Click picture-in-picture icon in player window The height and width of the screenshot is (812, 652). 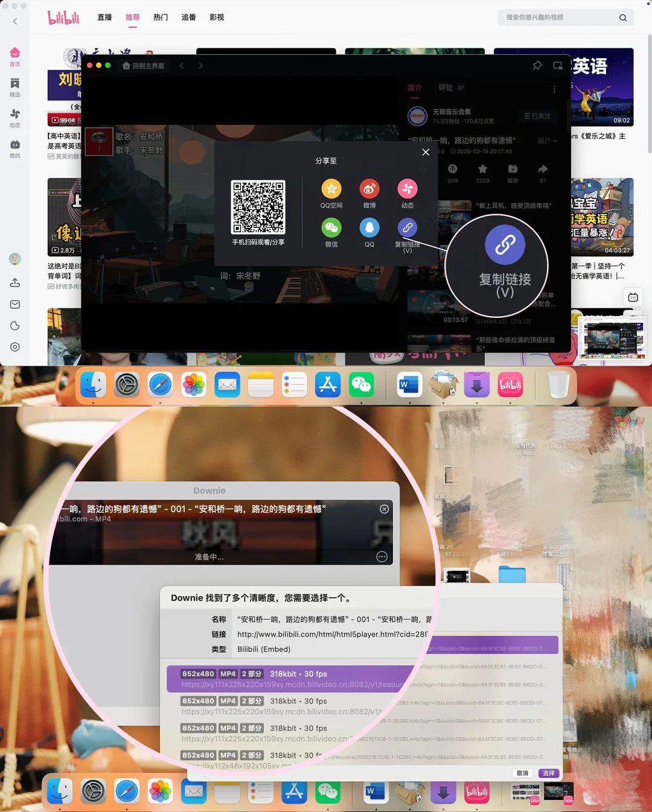tap(558, 65)
